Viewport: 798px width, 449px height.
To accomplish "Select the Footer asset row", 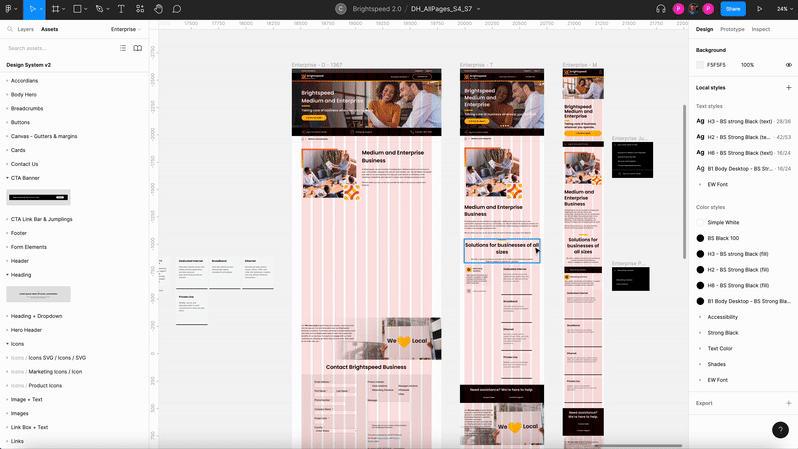I will (x=74, y=233).
